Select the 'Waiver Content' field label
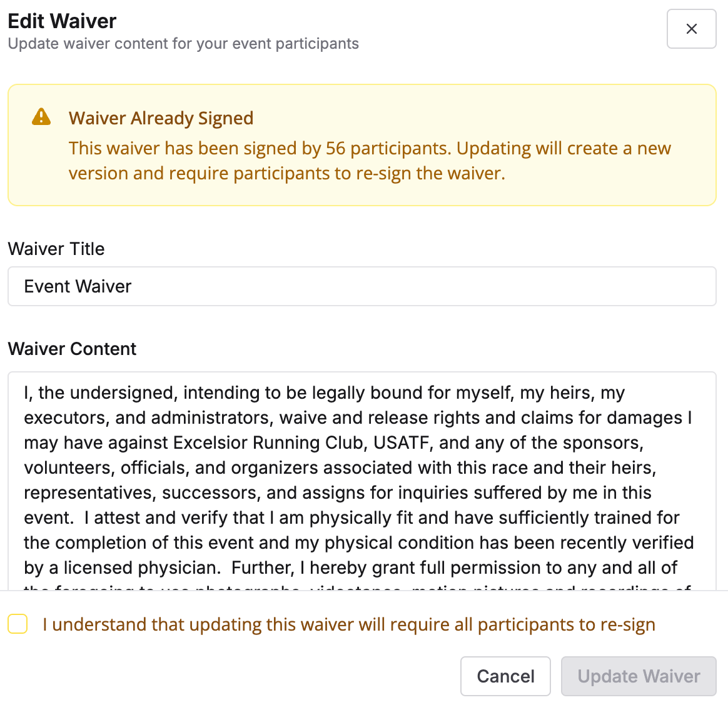Screen dimensions: 728x705 point(72,349)
